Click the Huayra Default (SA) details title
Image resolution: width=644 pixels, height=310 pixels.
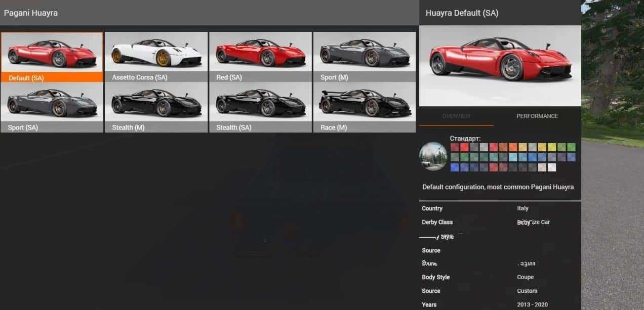(462, 13)
